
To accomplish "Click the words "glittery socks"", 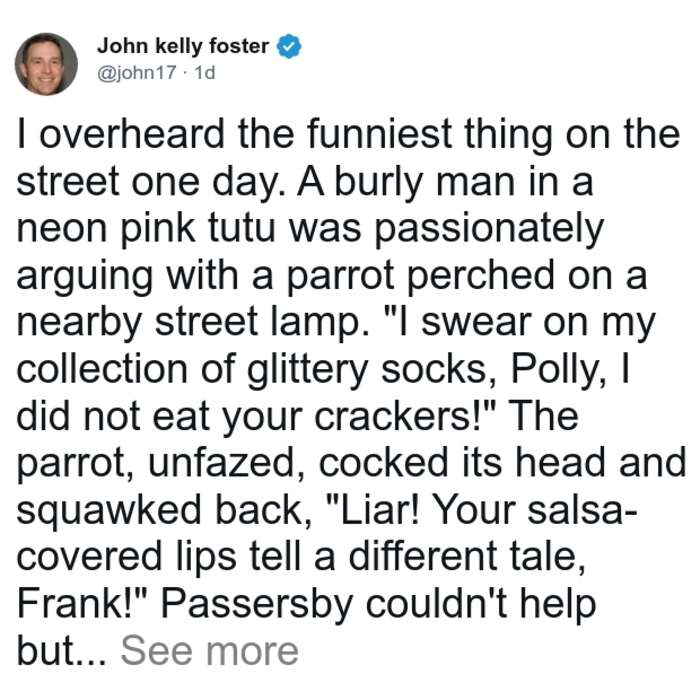I will point(367,370).
